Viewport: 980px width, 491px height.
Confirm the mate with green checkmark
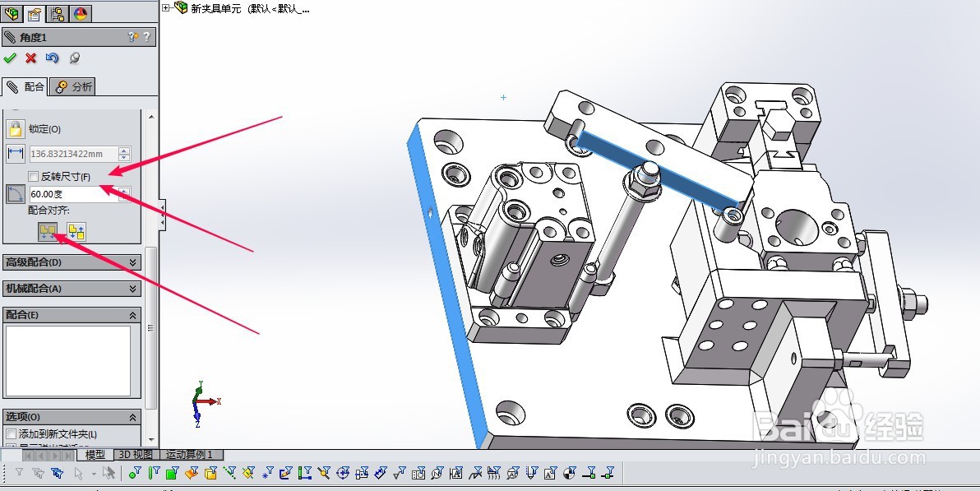tap(9, 58)
